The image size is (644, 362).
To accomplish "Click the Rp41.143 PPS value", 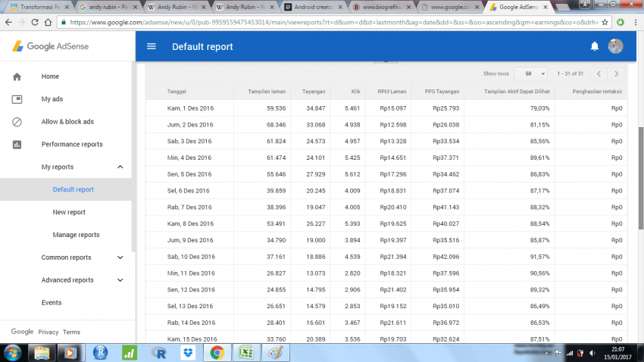I will 445,208.
